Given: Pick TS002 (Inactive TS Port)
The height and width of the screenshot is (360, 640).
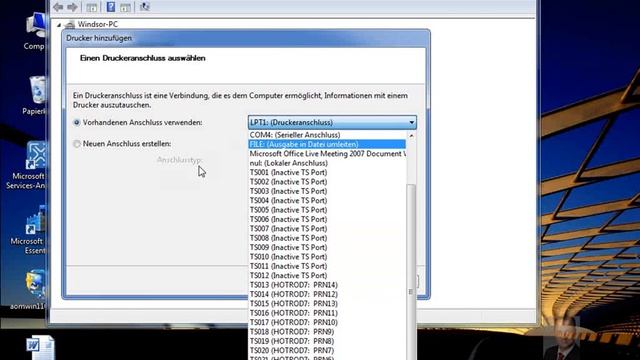Looking at the screenshot, I should pos(327,182).
